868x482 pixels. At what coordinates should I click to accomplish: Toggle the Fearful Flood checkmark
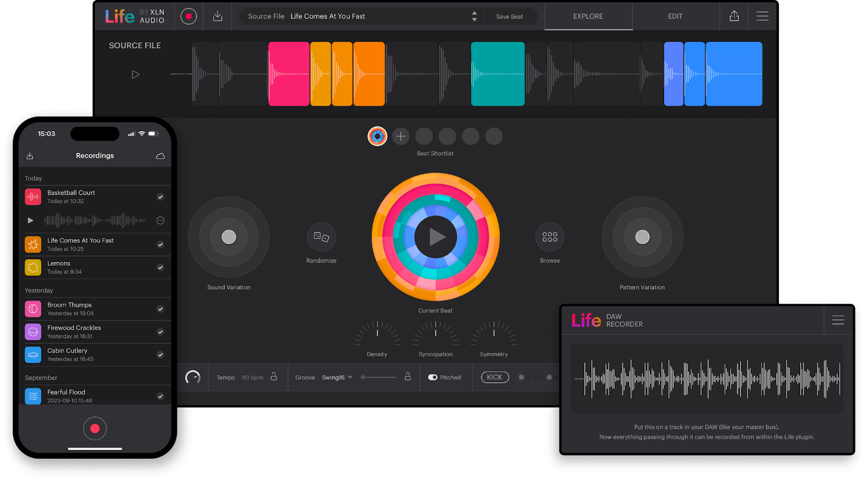[x=160, y=396]
